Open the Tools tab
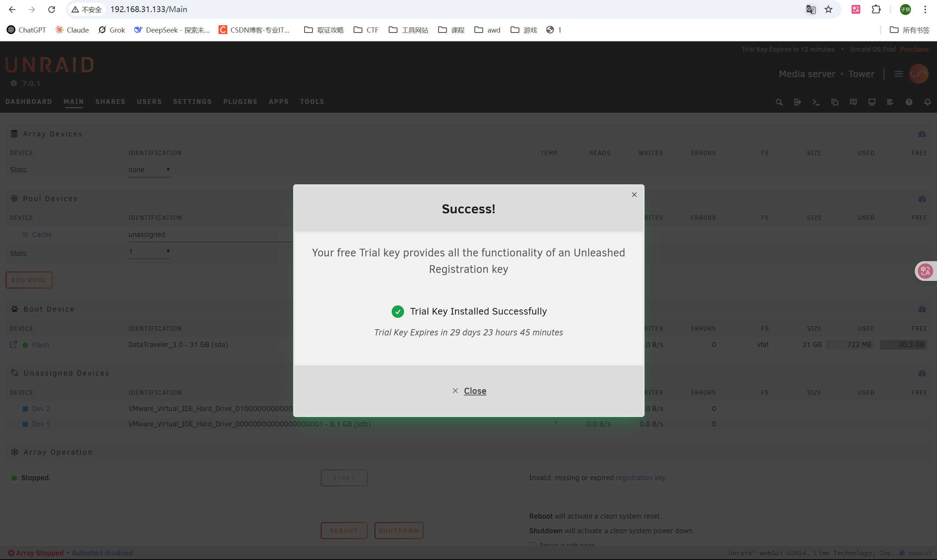The width and height of the screenshot is (937, 560). pos(312,102)
